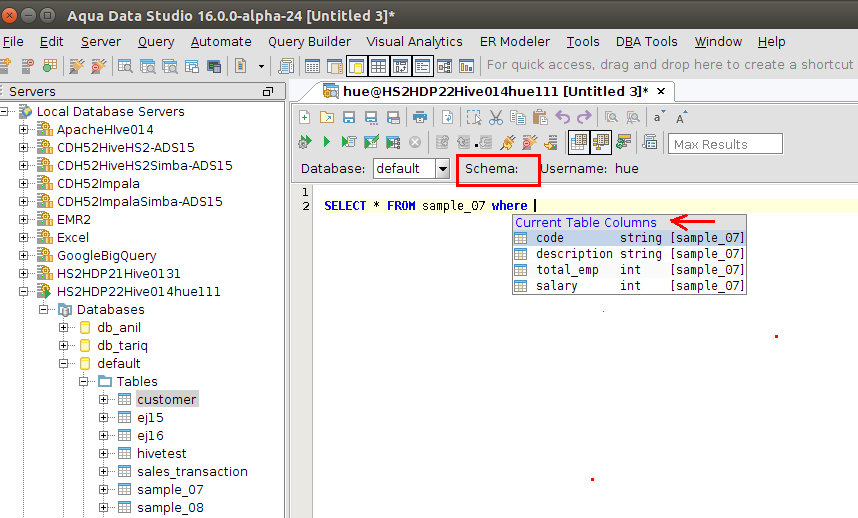Expand the ApacheHive014 server node

tap(23, 130)
